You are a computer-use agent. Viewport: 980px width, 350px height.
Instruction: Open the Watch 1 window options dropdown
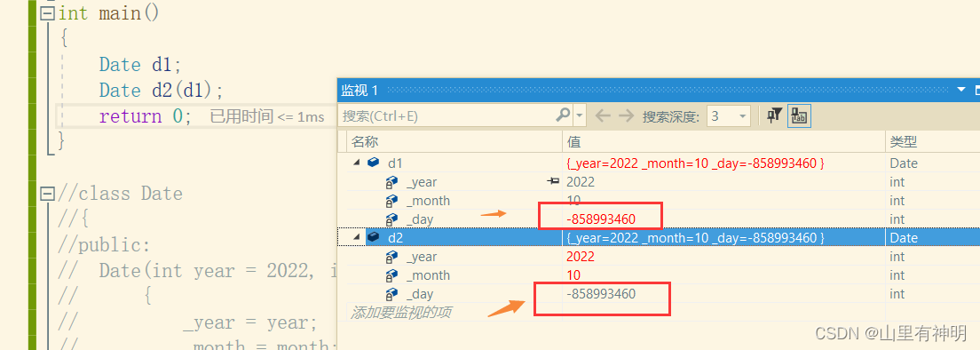pos(961,90)
